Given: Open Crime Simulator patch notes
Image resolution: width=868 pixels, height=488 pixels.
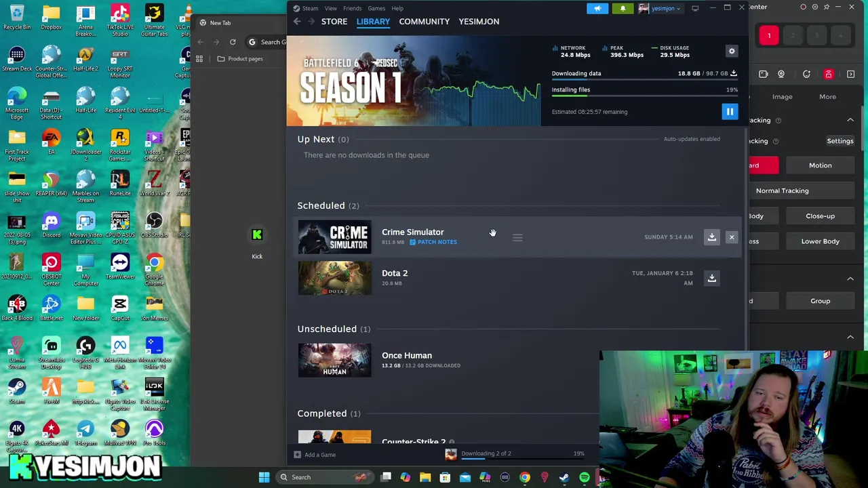Looking at the screenshot, I should [433, 242].
